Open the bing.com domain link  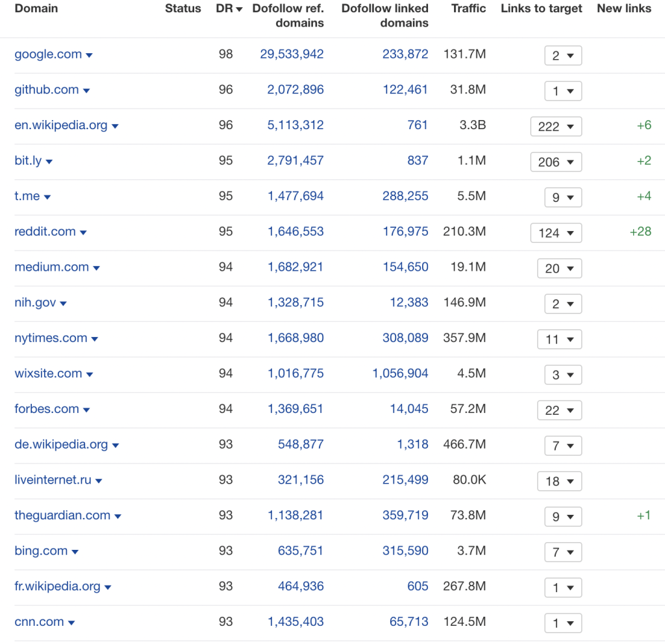[41, 551]
